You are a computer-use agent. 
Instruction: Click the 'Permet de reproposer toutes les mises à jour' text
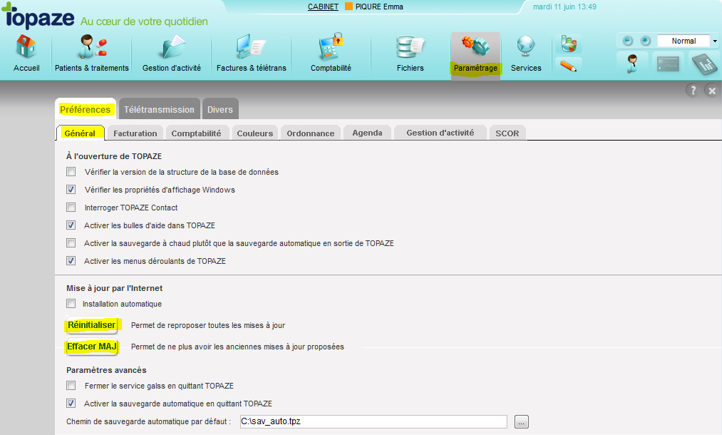208,325
